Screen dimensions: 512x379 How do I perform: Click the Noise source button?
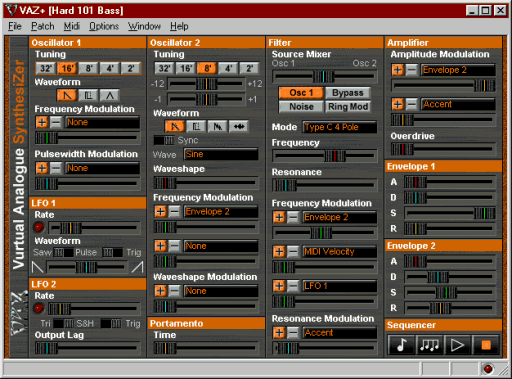click(x=301, y=107)
